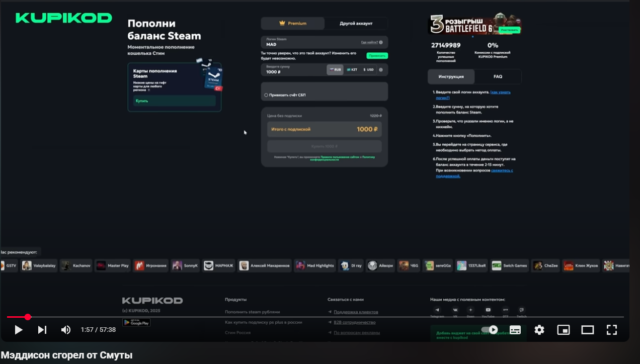Click Пополнить steam рублями footer link
Image resolution: width=640 pixels, height=364 pixels.
pyautogui.click(x=253, y=312)
